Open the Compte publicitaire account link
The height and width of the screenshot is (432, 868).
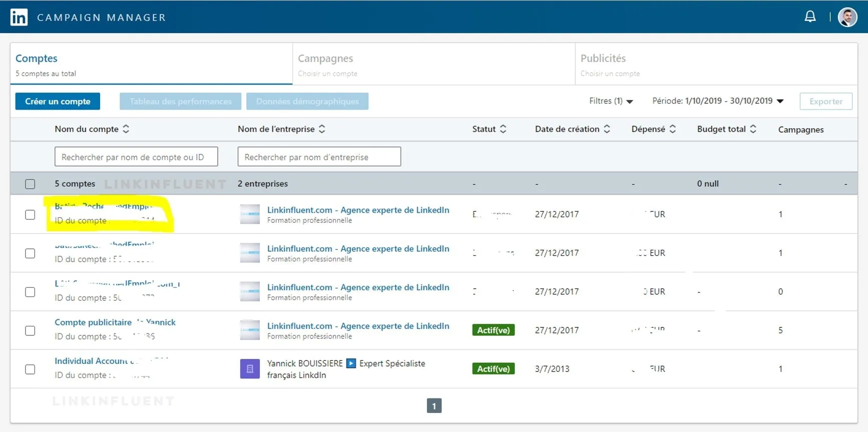tap(115, 322)
